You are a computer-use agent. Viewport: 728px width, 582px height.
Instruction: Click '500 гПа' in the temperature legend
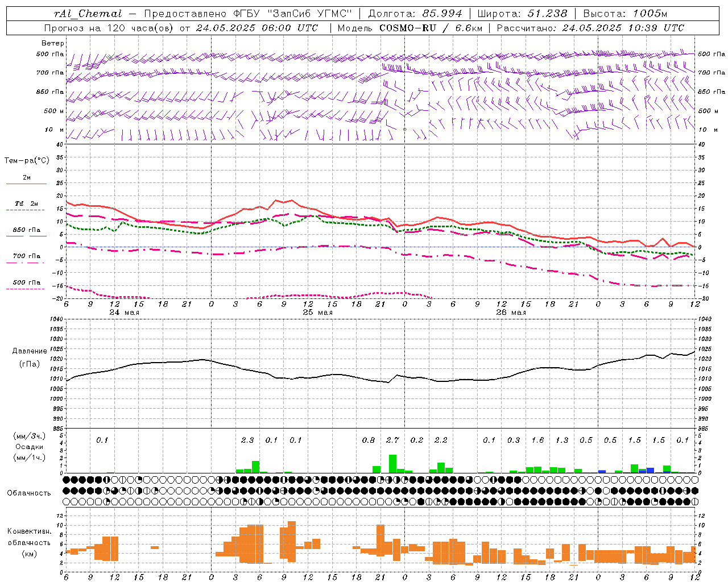(x=27, y=282)
